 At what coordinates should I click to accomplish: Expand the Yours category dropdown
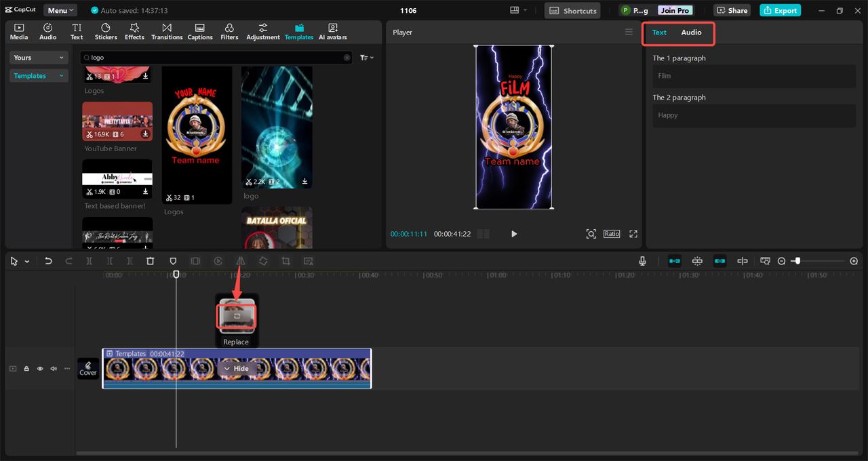[x=39, y=58]
